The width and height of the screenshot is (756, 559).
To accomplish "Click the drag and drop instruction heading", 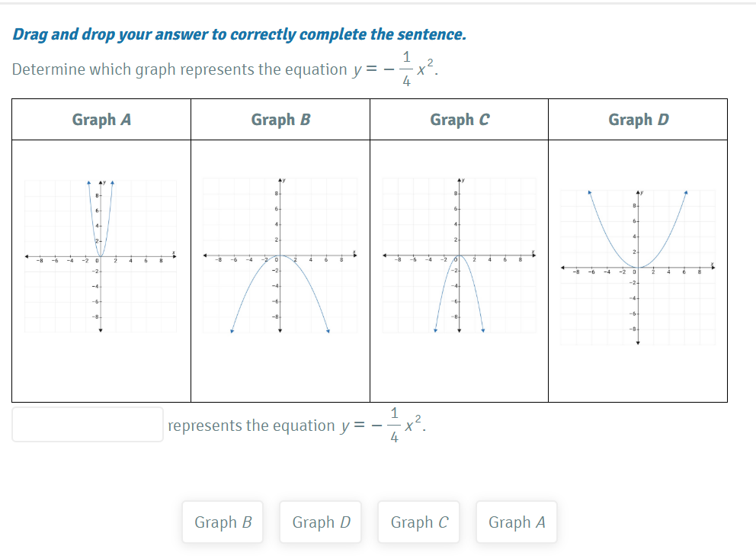I will point(239,34).
